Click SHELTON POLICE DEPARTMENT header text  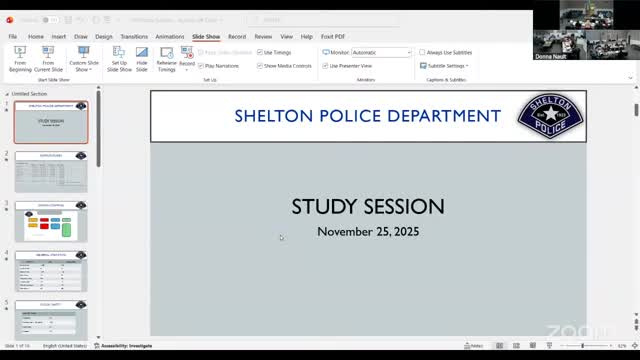pyautogui.click(x=368, y=116)
